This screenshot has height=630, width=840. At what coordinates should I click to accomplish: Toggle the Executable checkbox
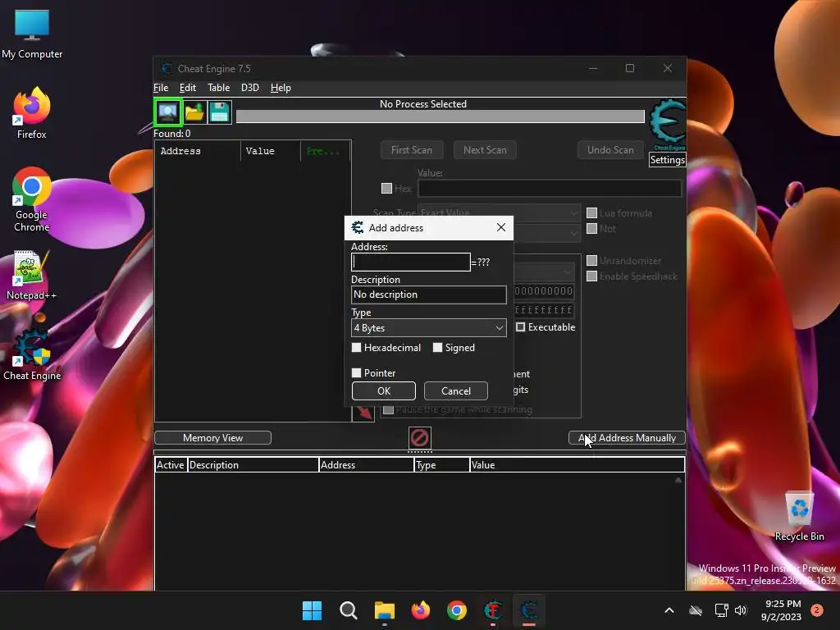(x=520, y=326)
